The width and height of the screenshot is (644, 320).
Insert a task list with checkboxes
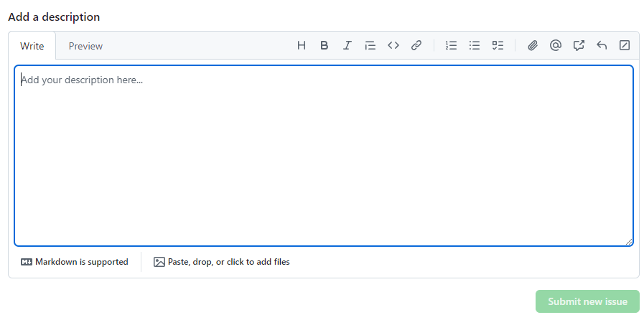pos(498,45)
